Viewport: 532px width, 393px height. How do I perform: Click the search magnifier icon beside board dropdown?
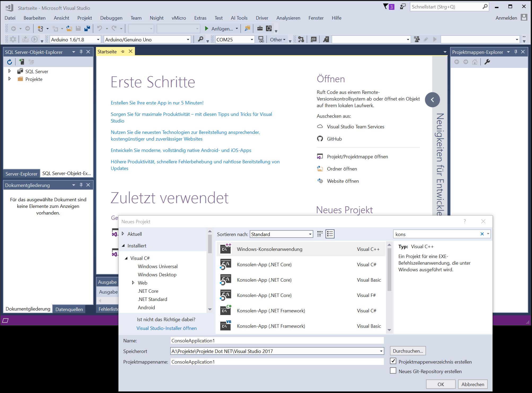[x=200, y=40]
